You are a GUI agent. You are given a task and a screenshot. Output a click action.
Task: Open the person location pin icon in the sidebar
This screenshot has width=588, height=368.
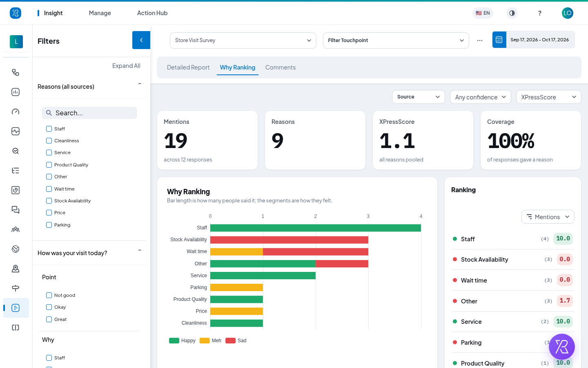point(16,269)
